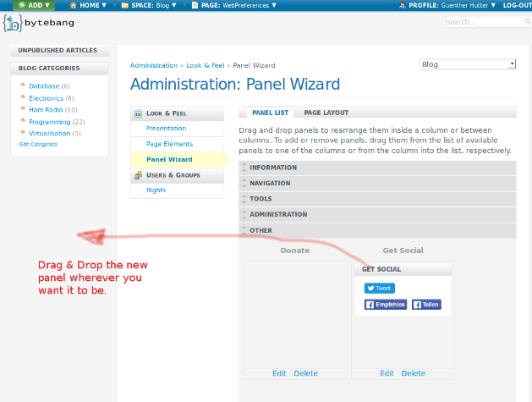Image resolution: width=532 pixels, height=402 pixels.
Task: Open the Page Elements settings page
Action: tap(170, 144)
